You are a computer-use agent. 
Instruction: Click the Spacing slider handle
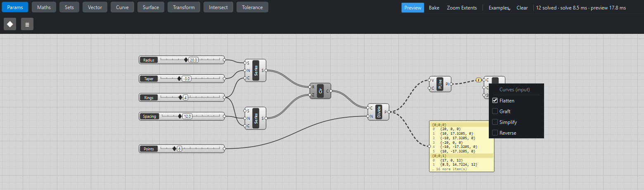[x=180, y=116]
